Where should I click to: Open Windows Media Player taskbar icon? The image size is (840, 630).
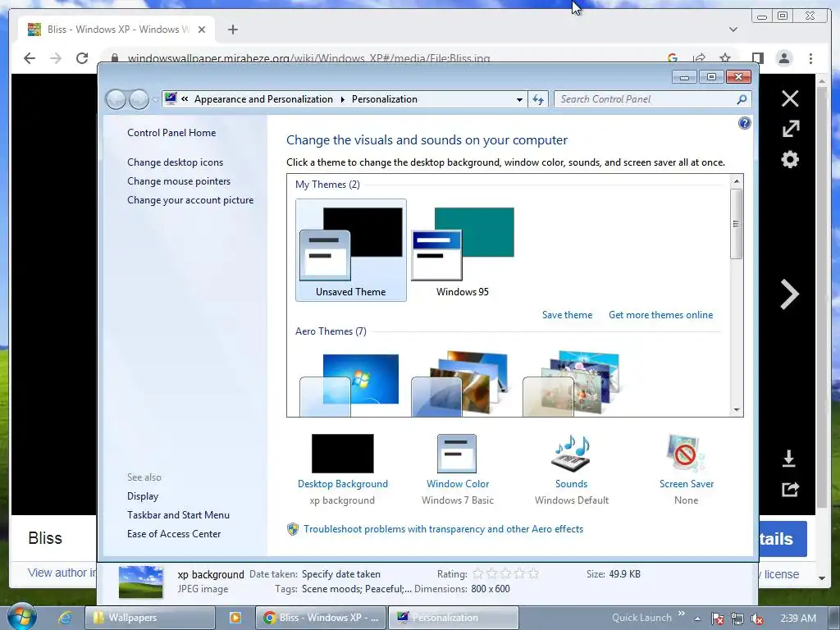[235, 618]
